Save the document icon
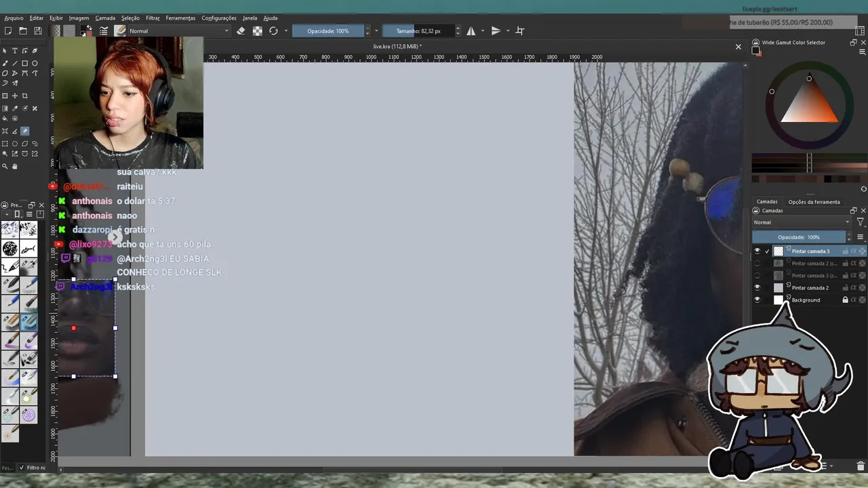Image resolution: width=868 pixels, height=488 pixels. 38,30
